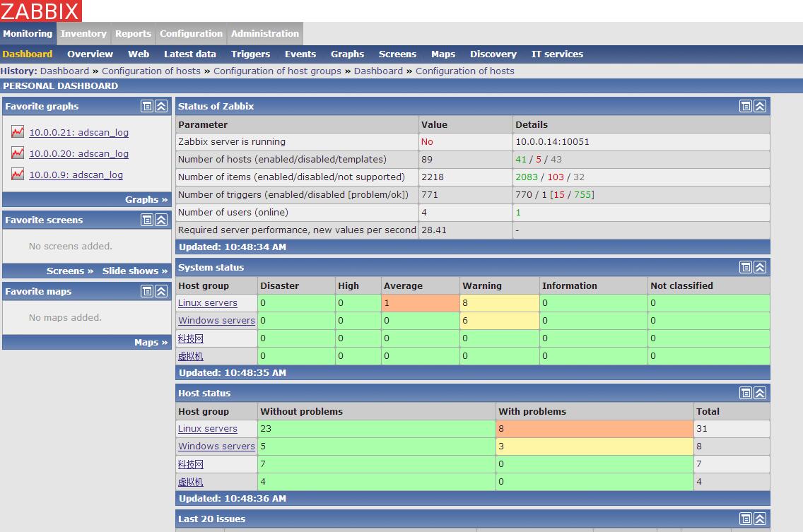This screenshot has height=532, width=803.
Task: Open the Favorite maps panel menu icon
Action: click(146, 291)
